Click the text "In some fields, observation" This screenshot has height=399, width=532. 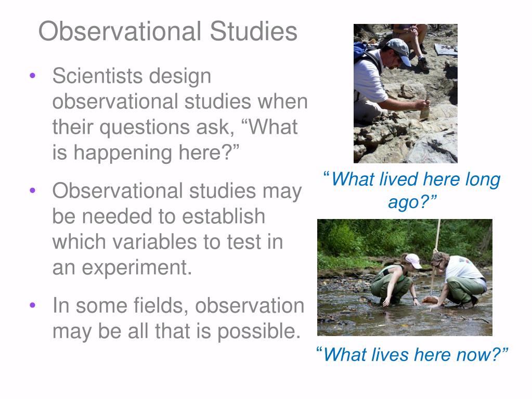[x=178, y=306]
